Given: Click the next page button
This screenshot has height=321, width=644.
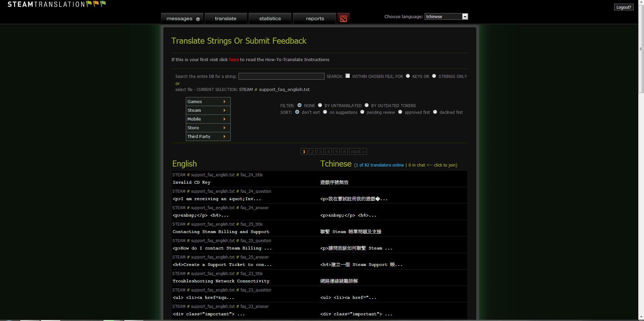Looking at the screenshot, I should 358,151.
